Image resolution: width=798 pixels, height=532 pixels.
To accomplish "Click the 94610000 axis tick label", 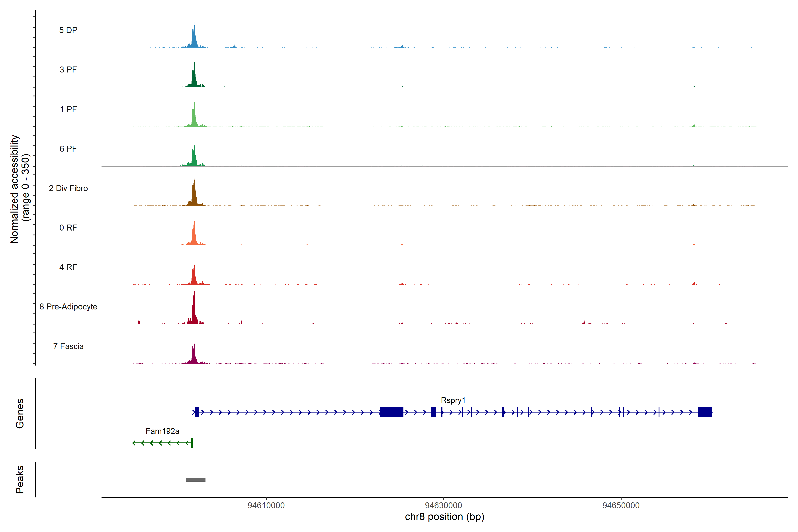I will tap(266, 506).
